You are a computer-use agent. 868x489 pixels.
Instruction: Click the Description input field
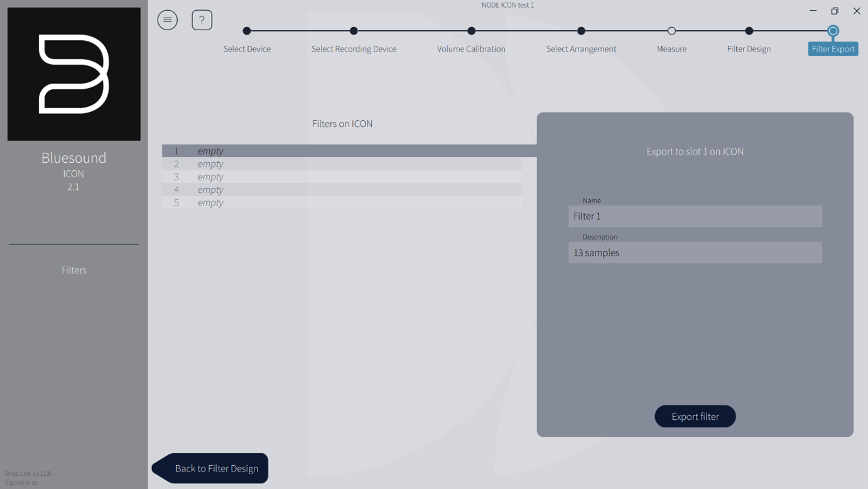[x=695, y=253]
